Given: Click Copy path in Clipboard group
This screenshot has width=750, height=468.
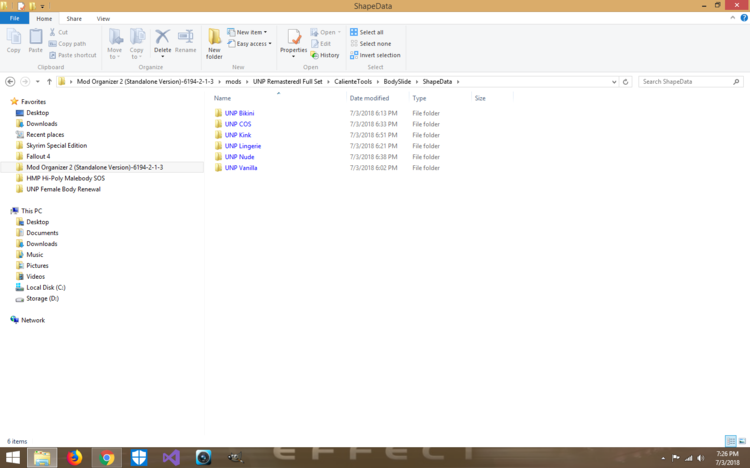Looking at the screenshot, I should click(67, 44).
